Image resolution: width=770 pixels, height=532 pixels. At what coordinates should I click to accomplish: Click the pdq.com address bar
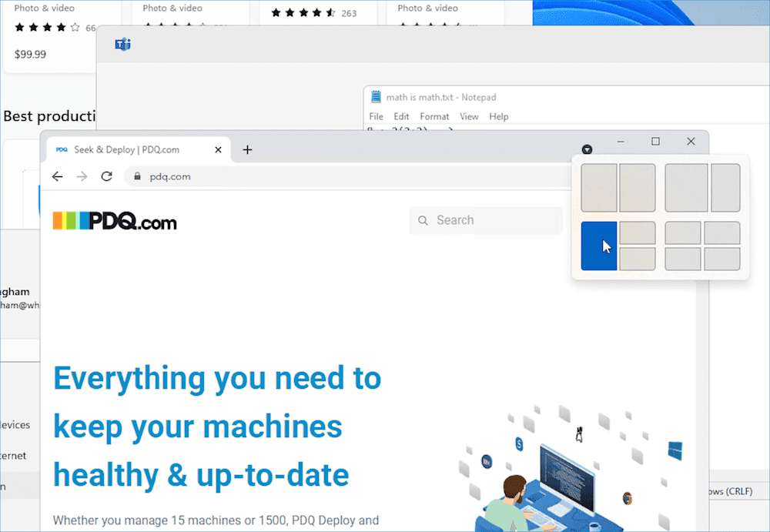(x=346, y=176)
